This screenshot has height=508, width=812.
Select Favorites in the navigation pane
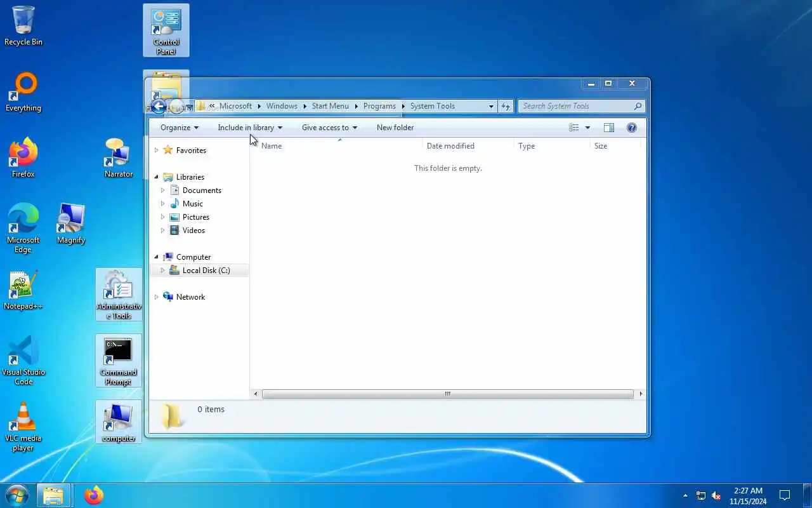191,150
